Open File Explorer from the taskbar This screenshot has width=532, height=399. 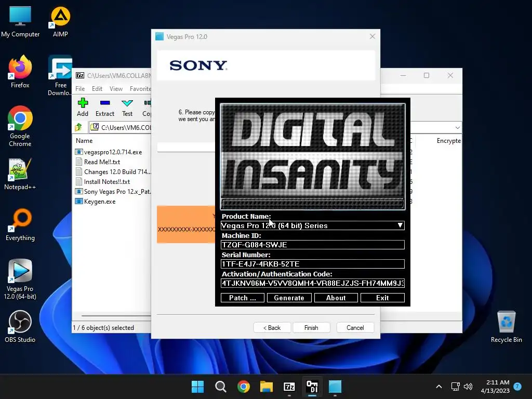[267, 387]
